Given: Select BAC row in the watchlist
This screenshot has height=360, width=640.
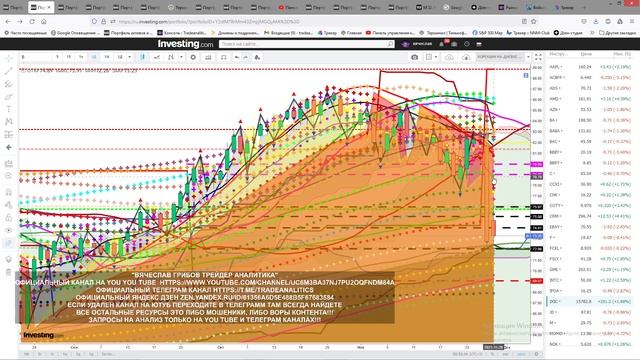Looking at the screenshot, I should pos(590,141).
